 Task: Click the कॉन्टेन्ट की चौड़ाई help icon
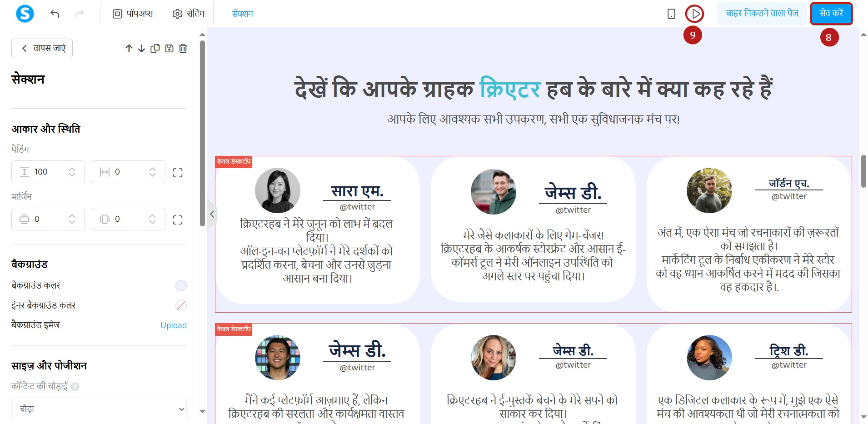75,386
